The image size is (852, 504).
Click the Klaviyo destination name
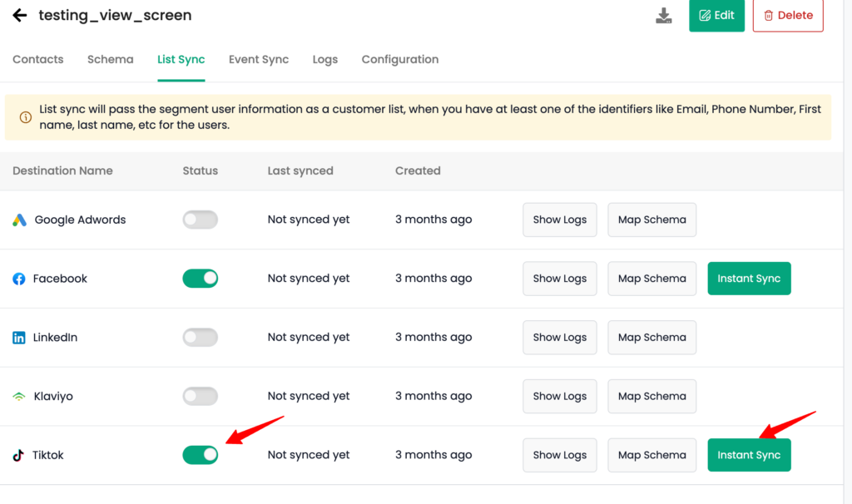(53, 396)
